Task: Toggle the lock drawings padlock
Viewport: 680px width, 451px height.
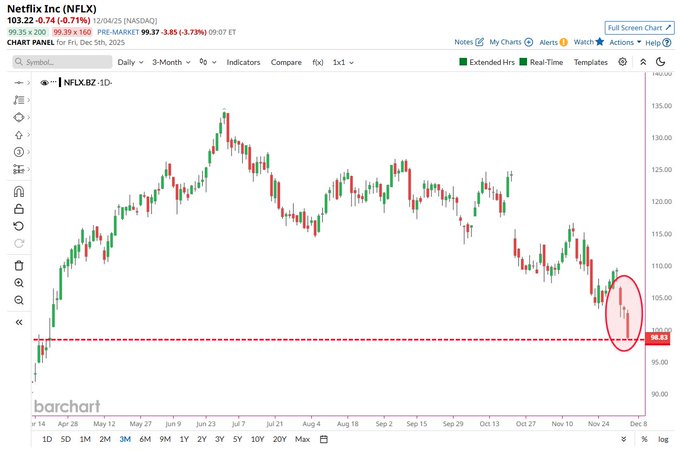Action: pyautogui.click(x=19, y=209)
